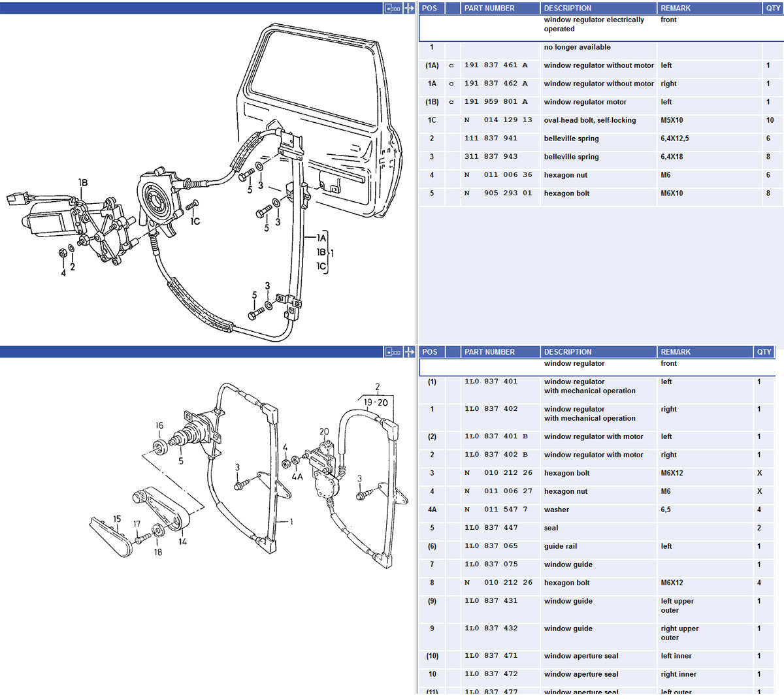Screen dimensions: 784x699
Task: Click the marker icon beside part 191 959 801 A
Action: (x=451, y=102)
